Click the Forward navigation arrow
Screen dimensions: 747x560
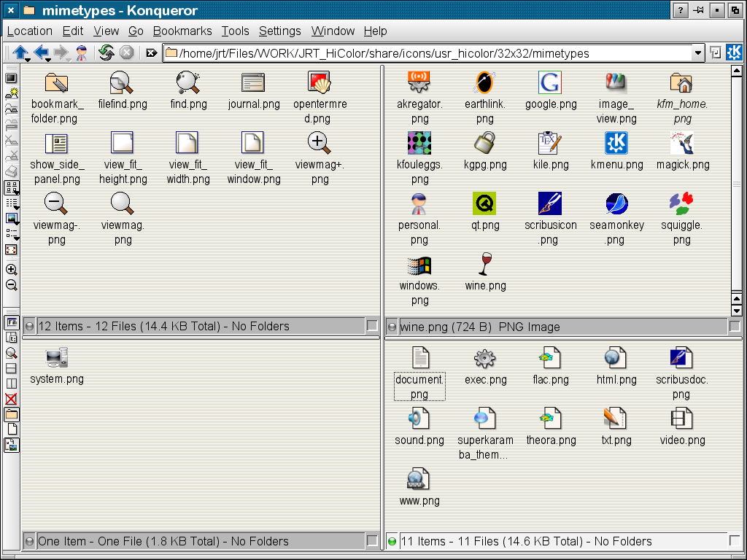[61, 52]
